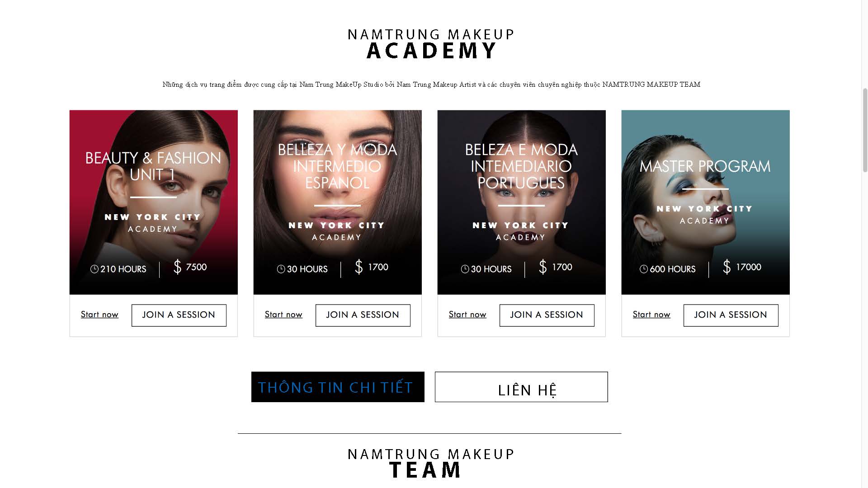Click Start now under Beauty & Fashion Unit 1
Screen dimensions: 868x488
click(x=99, y=314)
